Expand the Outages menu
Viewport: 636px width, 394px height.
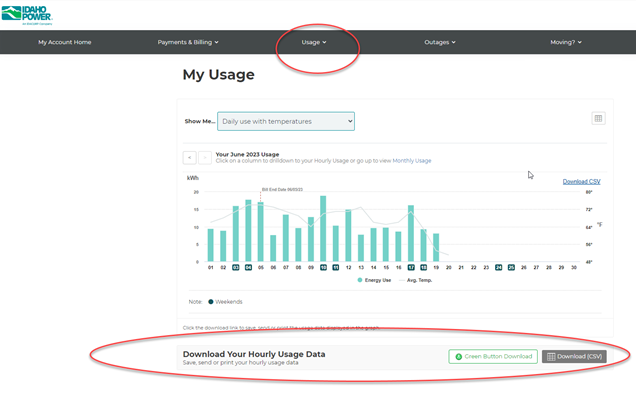click(440, 42)
